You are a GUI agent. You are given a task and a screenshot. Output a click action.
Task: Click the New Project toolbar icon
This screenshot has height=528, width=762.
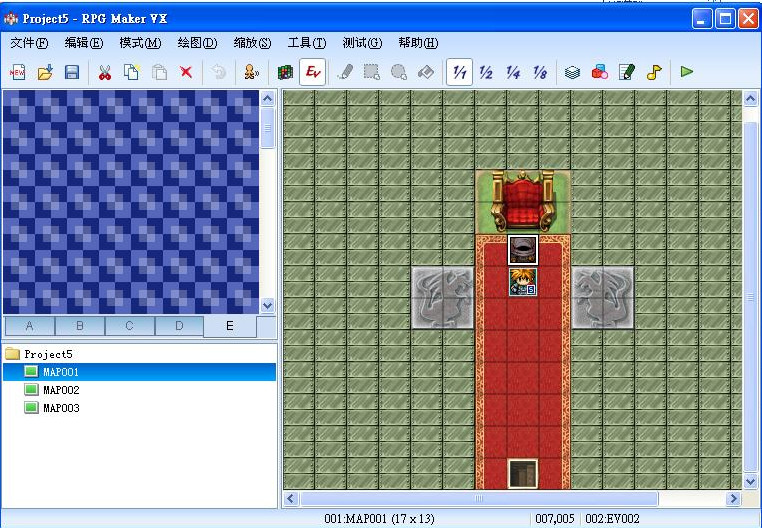pos(18,72)
